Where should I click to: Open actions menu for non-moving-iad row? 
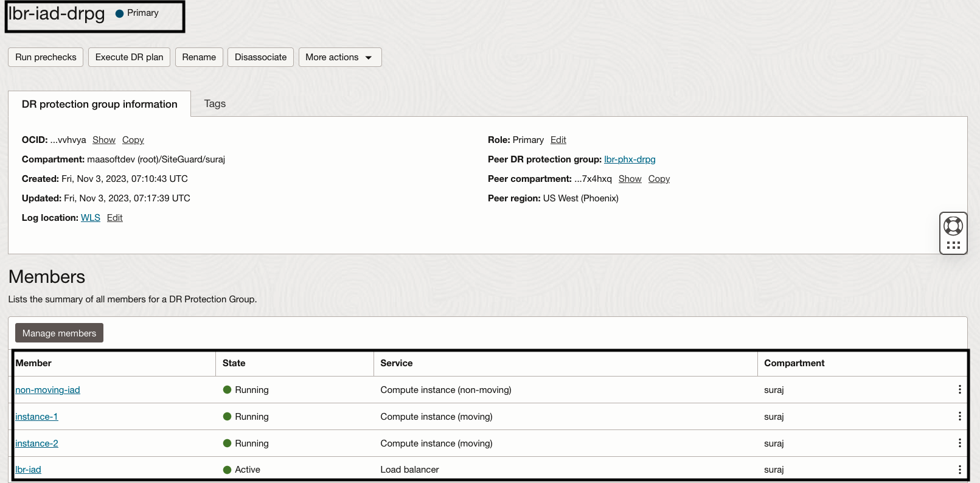(x=959, y=389)
